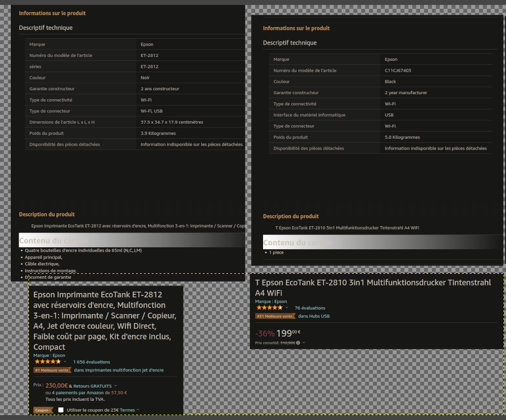
Task: Click the 'Interface du matériel informatique' label
Action: point(309,115)
